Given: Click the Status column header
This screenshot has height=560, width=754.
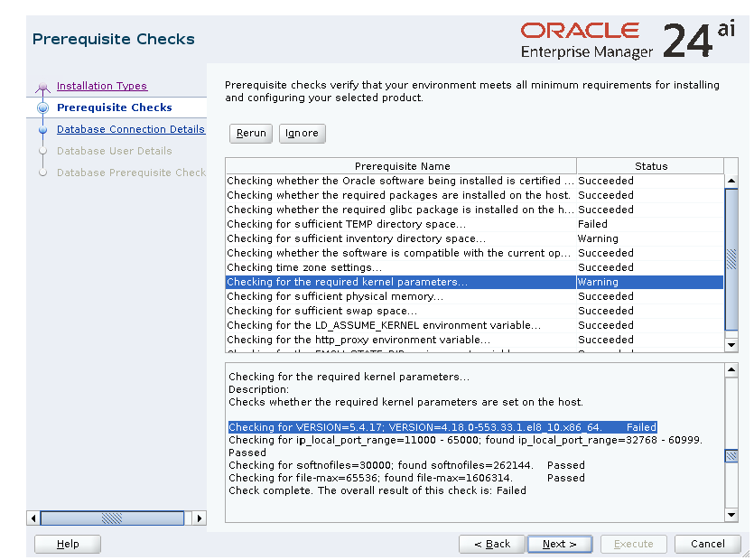Looking at the screenshot, I should point(650,166).
